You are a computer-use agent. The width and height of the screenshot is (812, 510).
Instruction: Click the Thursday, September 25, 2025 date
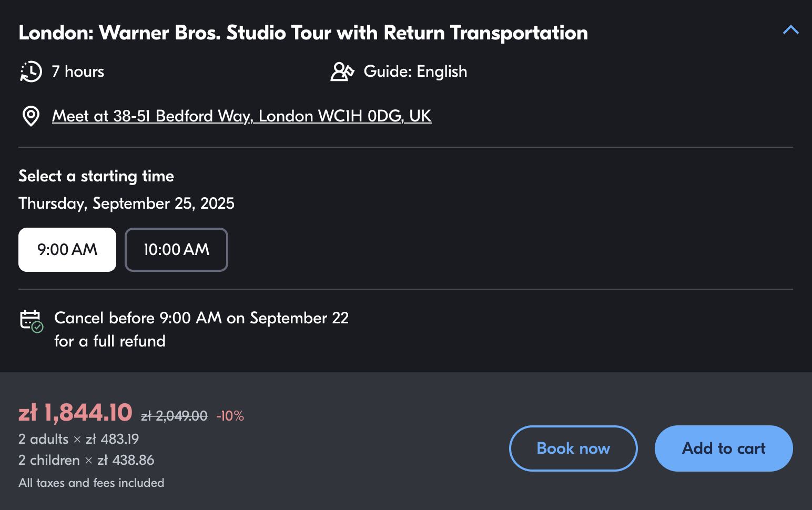point(127,203)
